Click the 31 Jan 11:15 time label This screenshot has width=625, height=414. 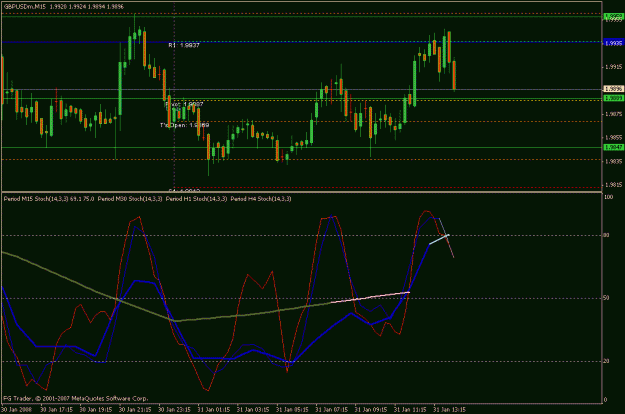pyautogui.click(x=410, y=410)
